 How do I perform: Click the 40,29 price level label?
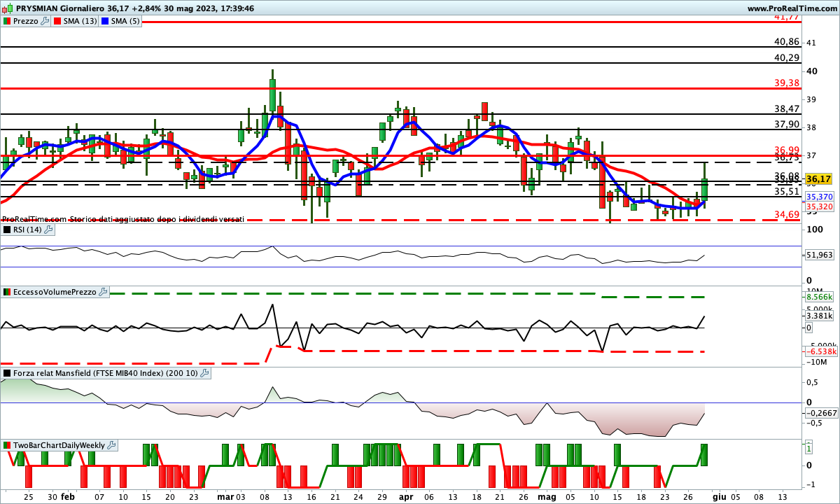coord(787,57)
